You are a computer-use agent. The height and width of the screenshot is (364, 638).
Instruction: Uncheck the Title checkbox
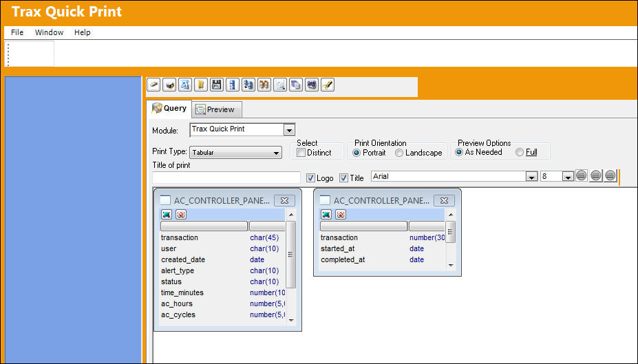[x=344, y=178]
